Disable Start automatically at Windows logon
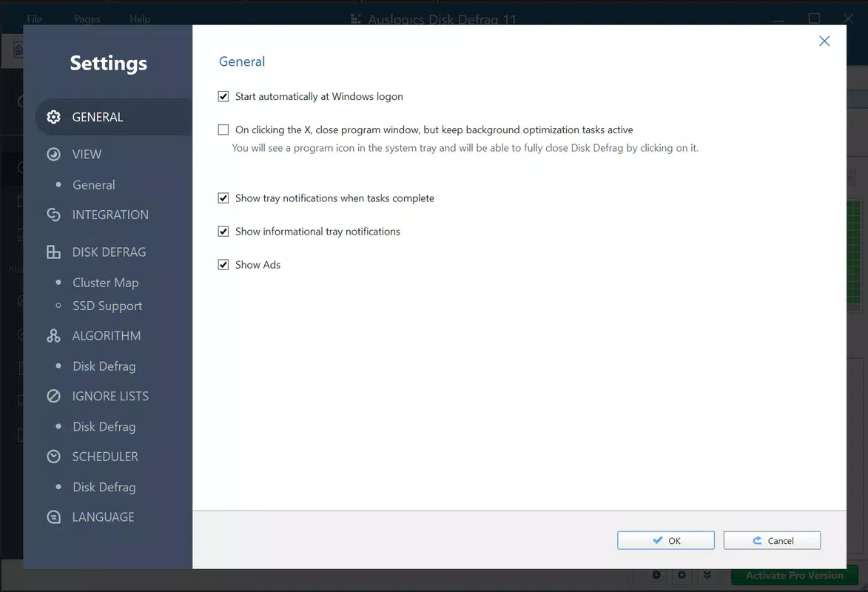Viewport: 868px width, 592px height. (223, 96)
